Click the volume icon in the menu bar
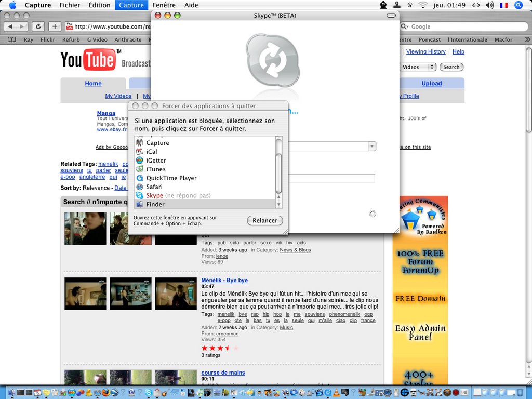 click(489, 5)
